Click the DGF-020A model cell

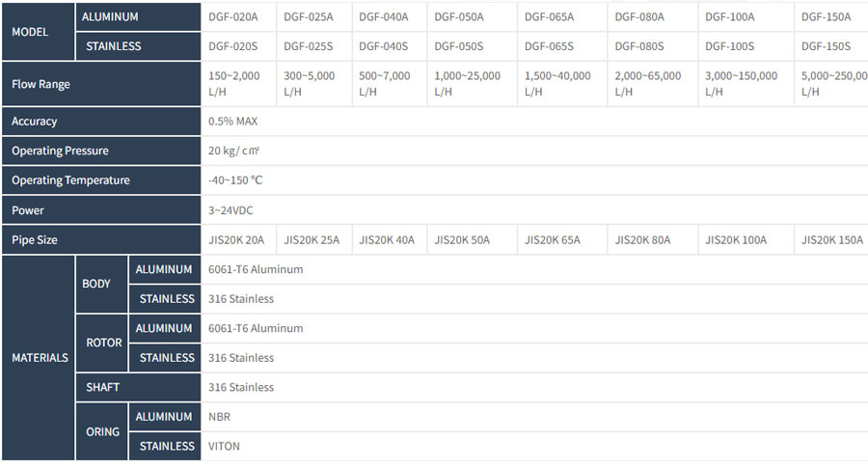click(x=238, y=17)
